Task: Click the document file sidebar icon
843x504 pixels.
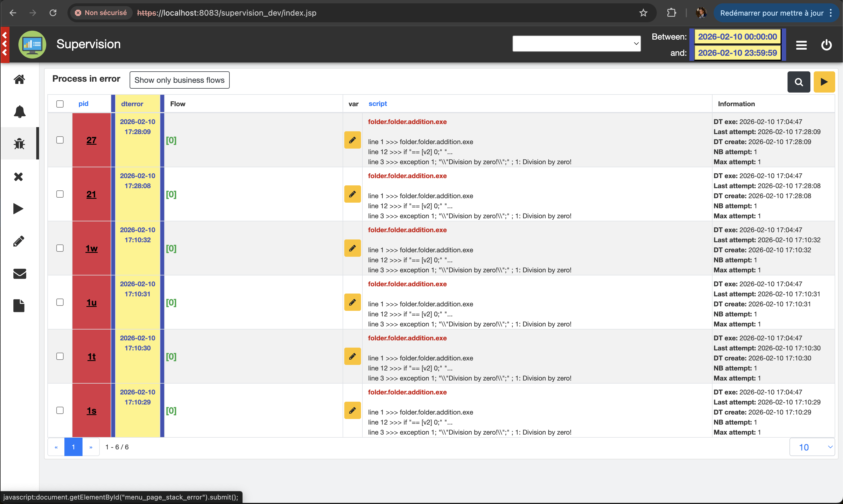Action: (19, 306)
